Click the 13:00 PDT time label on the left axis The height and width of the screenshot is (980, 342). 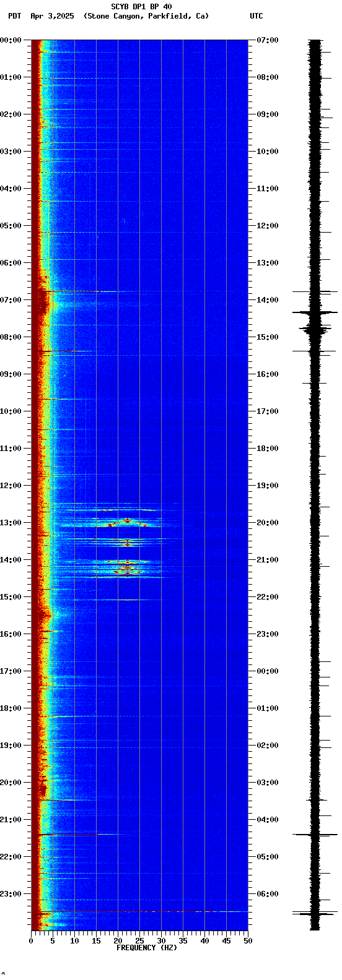pos(11,523)
